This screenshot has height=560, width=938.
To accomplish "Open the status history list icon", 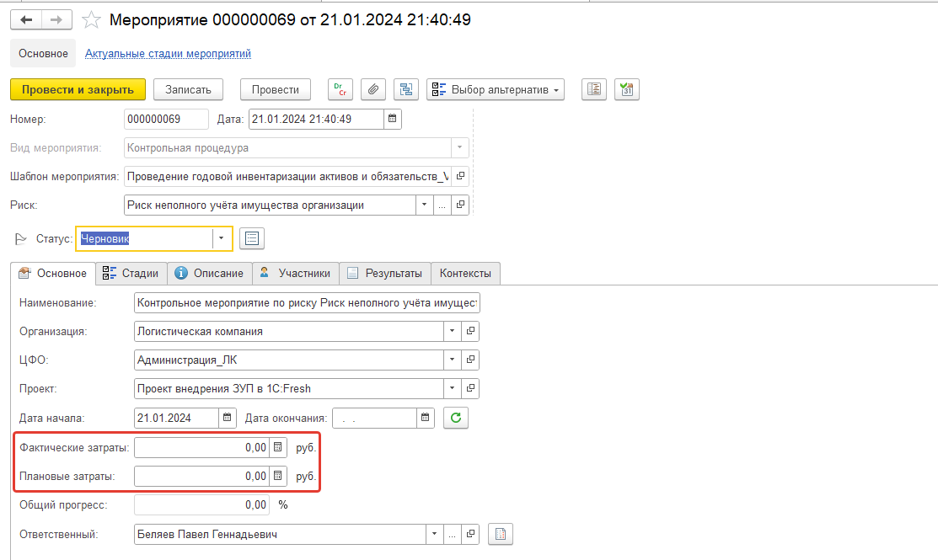I will tap(252, 238).
